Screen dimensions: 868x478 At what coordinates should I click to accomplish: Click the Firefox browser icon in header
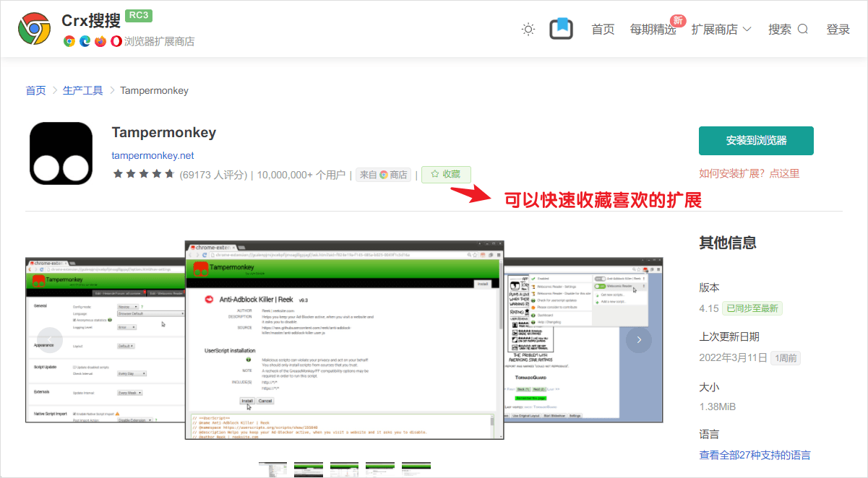pyautogui.click(x=100, y=41)
